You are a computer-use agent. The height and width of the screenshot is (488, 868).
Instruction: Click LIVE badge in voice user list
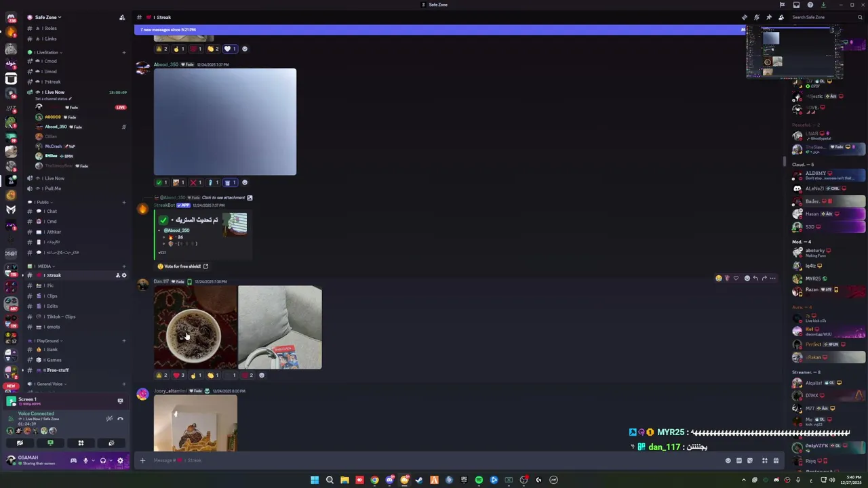[x=121, y=107]
